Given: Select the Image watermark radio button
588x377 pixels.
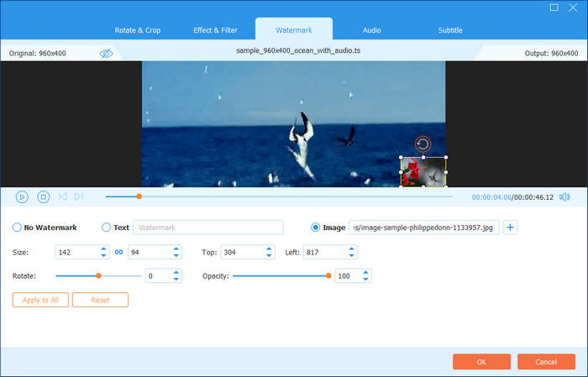Looking at the screenshot, I should [316, 228].
